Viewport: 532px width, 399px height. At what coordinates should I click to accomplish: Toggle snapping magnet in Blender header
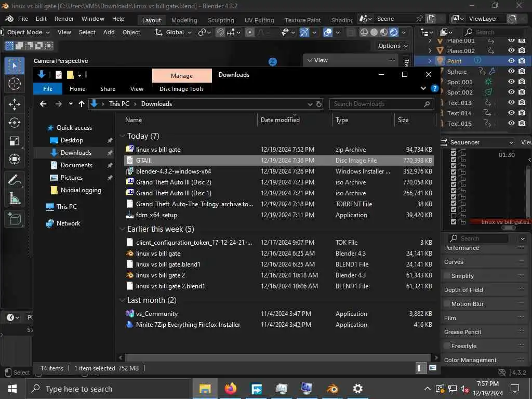point(220,33)
